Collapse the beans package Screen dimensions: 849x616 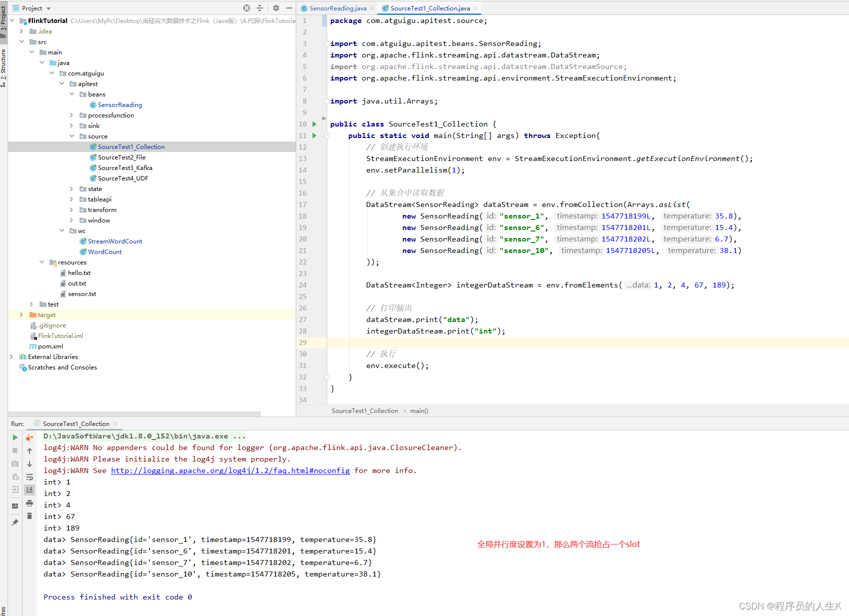(x=72, y=94)
